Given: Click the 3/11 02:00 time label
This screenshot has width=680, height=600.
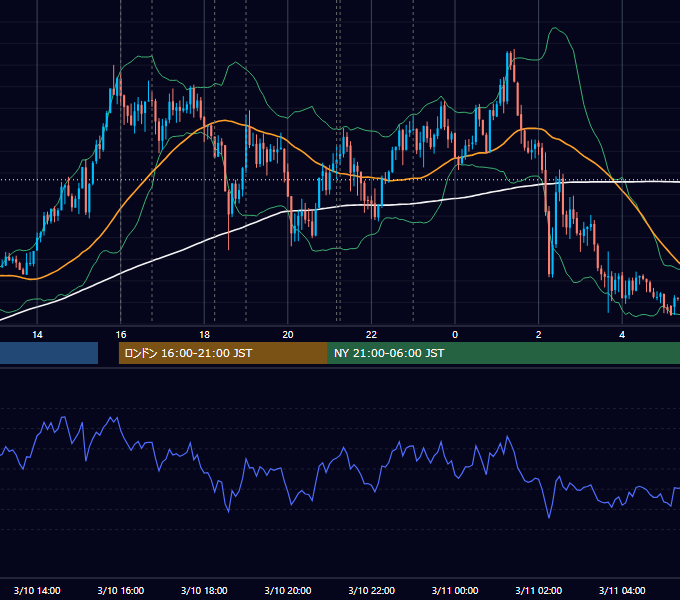Looking at the screenshot, I should tap(538, 590).
